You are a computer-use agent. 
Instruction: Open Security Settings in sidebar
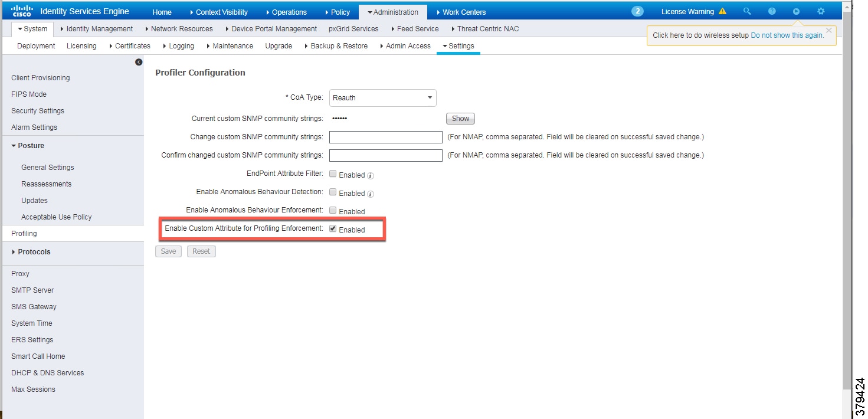pyautogui.click(x=38, y=111)
